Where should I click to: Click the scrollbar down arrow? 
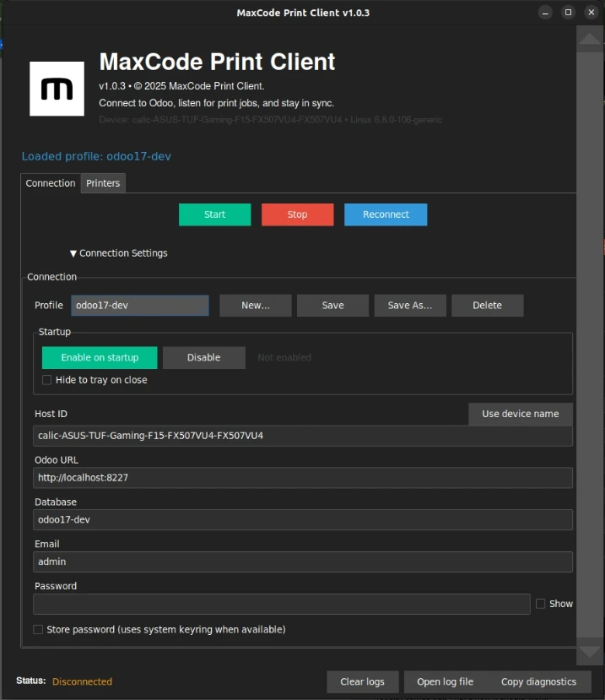coord(589,652)
